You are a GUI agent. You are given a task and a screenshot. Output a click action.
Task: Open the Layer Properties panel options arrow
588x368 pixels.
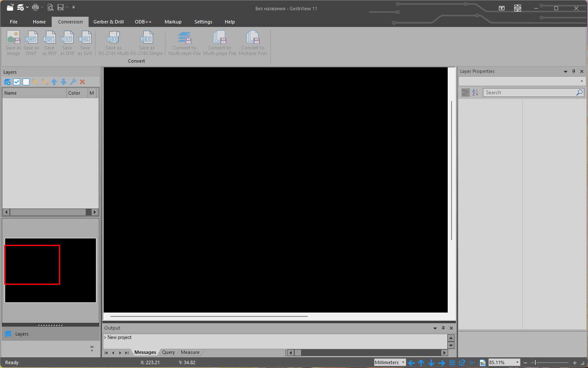click(565, 72)
